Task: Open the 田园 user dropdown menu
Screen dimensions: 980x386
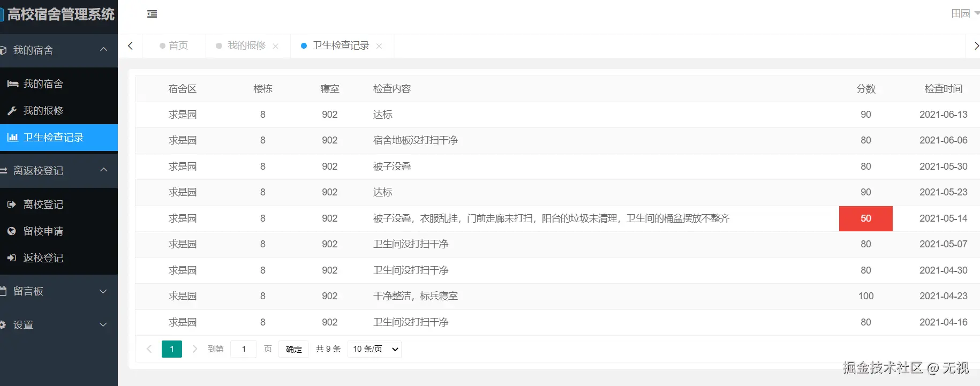Action: tap(965, 13)
